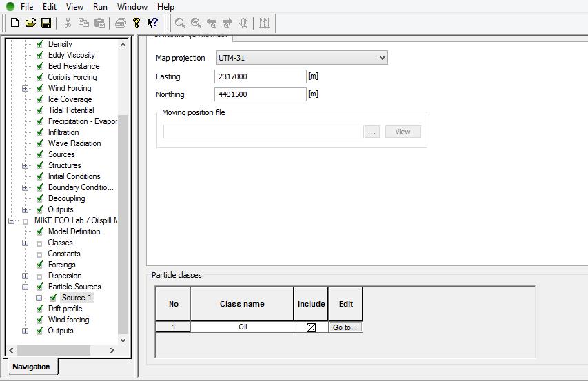Expand the ECO Lab Outputs node below Wind forcing
The width and height of the screenshot is (588, 381).
(x=25, y=331)
